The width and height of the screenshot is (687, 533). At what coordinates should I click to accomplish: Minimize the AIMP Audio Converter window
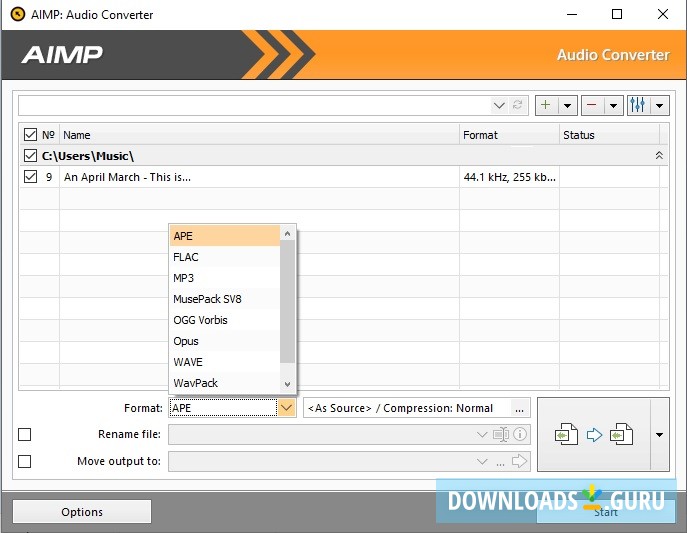(572, 14)
